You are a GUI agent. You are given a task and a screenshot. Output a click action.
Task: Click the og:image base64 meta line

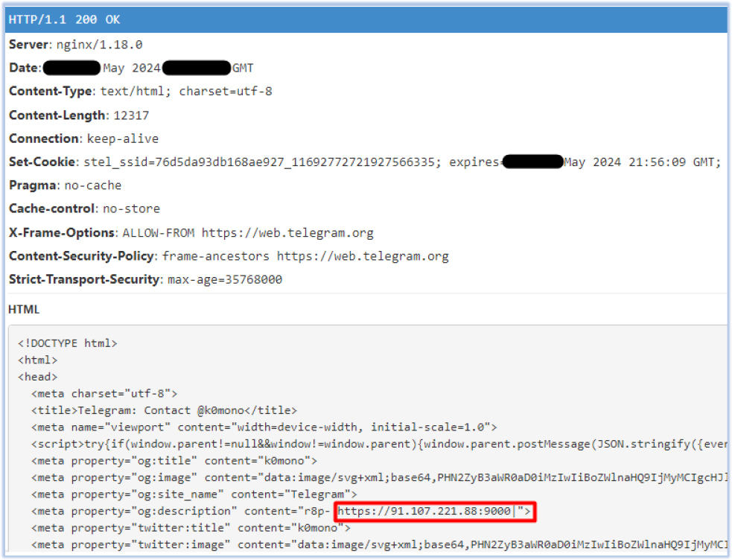pos(379,478)
